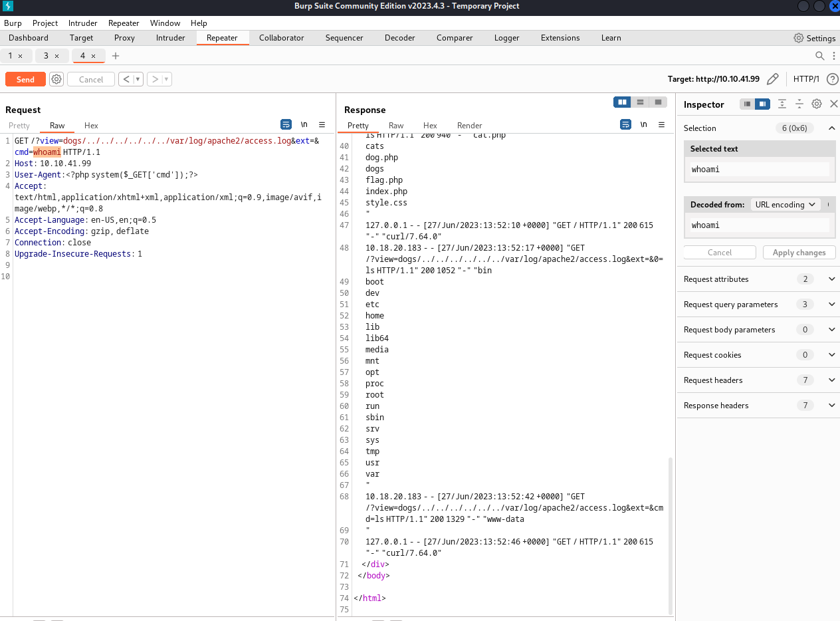Select top-bottom request/response layout

tap(640, 102)
